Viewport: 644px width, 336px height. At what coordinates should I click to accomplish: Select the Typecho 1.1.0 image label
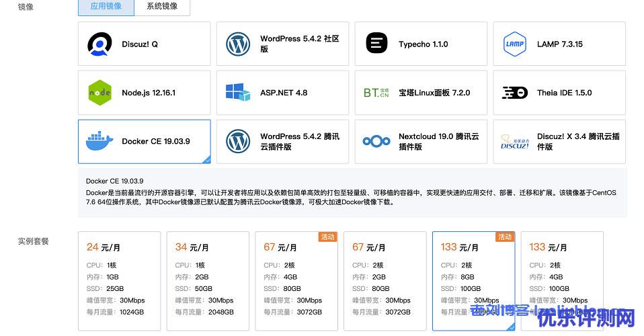point(424,44)
